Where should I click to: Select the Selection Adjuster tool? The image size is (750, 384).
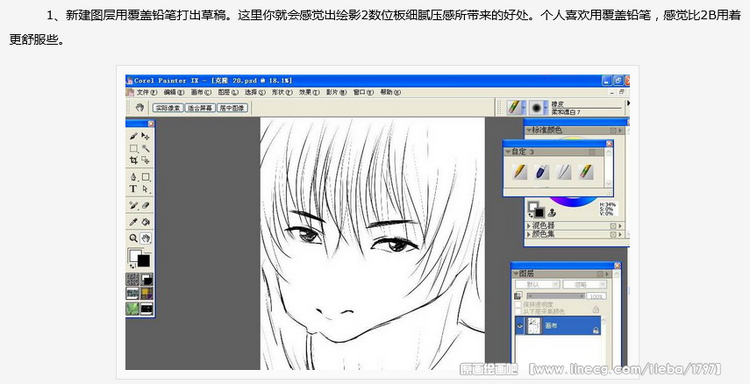(x=145, y=160)
